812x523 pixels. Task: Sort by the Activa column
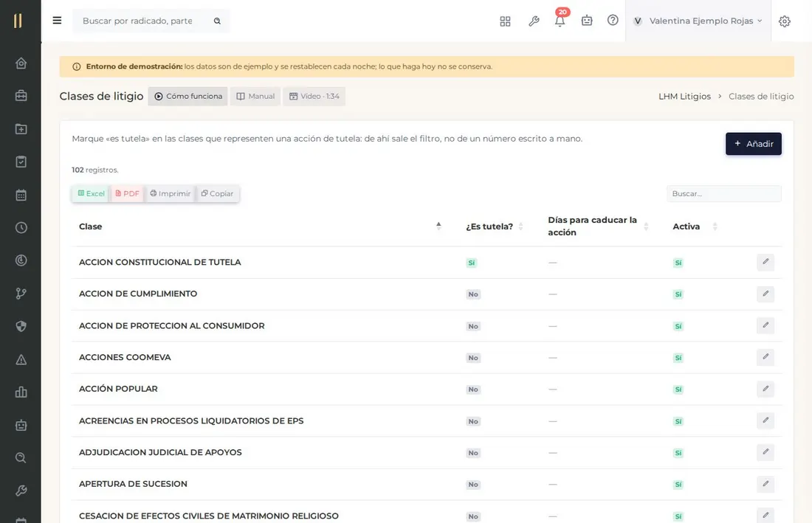[x=695, y=226]
